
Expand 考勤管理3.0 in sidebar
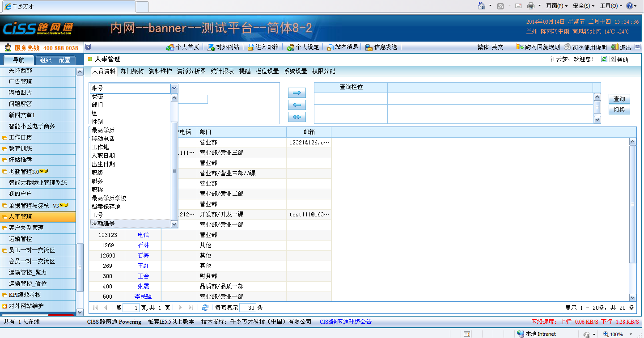[x=5, y=172]
